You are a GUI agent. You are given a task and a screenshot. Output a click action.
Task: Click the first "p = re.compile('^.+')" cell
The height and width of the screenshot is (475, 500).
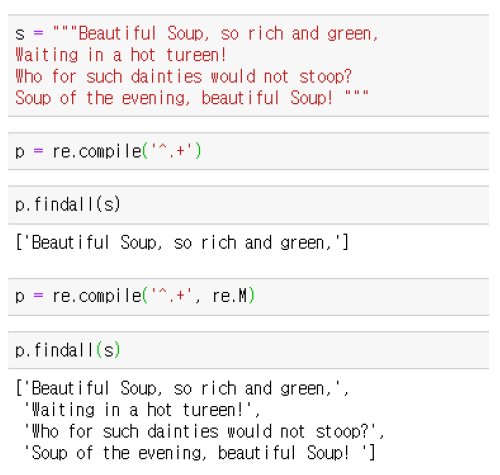(x=248, y=151)
